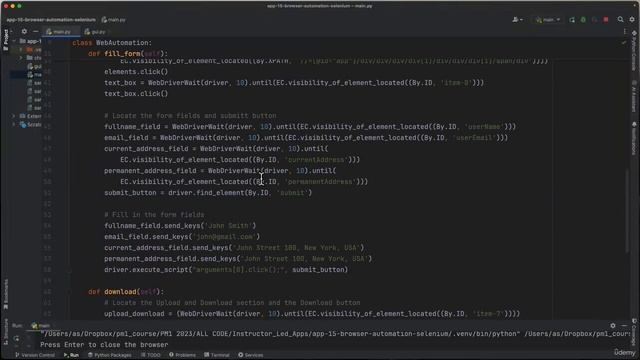The image size is (640, 360).
Task: Expand External Libraries node
Action: click(13, 116)
